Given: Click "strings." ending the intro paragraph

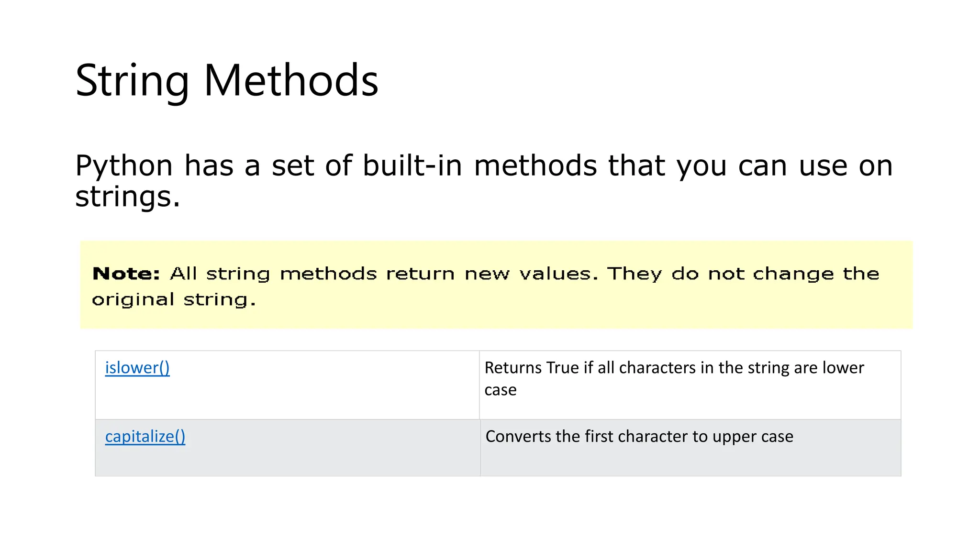Looking at the screenshot, I should click(x=128, y=196).
